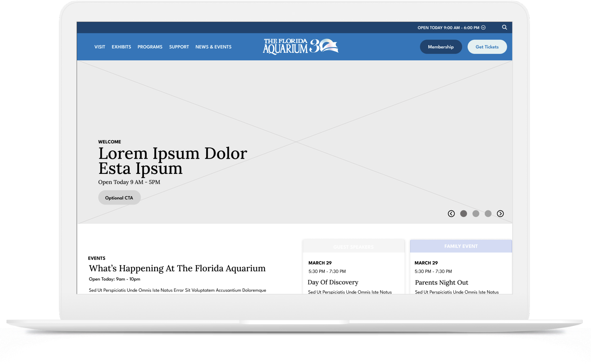Select Programs in the navigation

[x=150, y=47]
